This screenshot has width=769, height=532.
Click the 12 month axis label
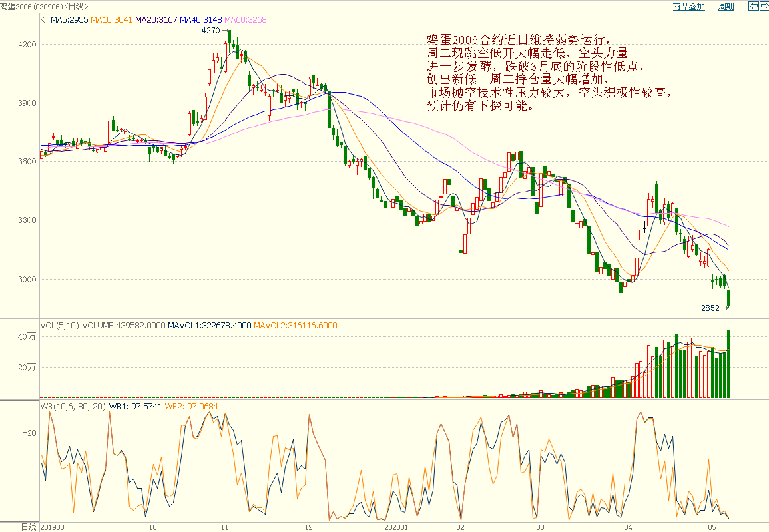[308, 527]
